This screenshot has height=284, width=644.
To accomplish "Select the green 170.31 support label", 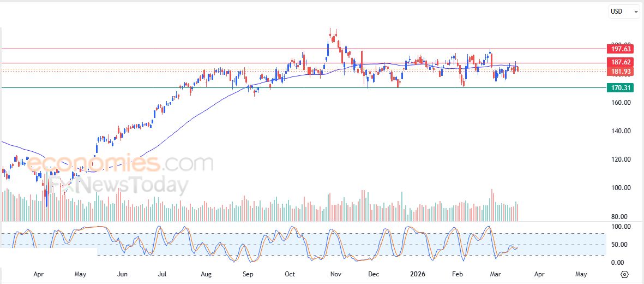I will pos(619,87).
